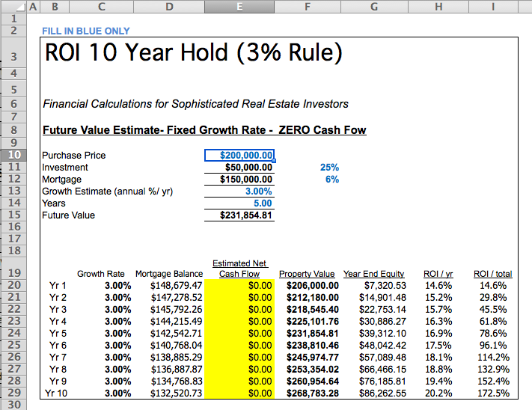Select row 10 header
The width and height of the screenshot is (532, 410).
click(x=13, y=155)
